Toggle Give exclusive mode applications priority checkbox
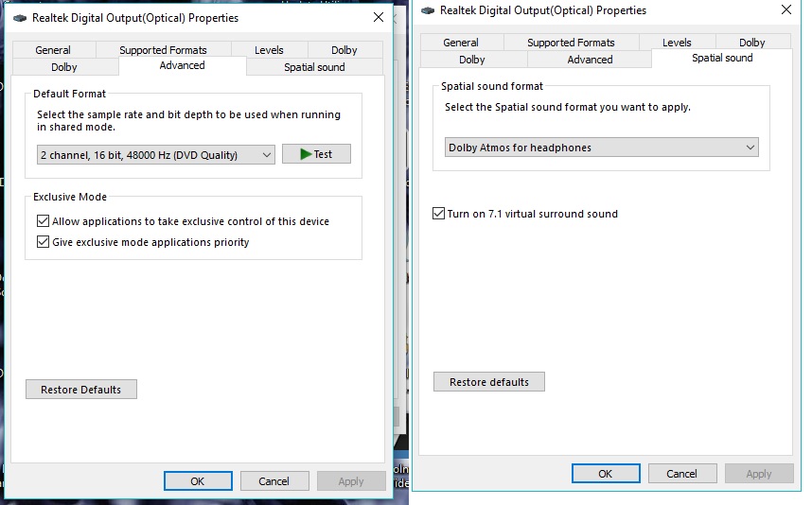The width and height of the screenshot is (812, 505). click(43, 242)
